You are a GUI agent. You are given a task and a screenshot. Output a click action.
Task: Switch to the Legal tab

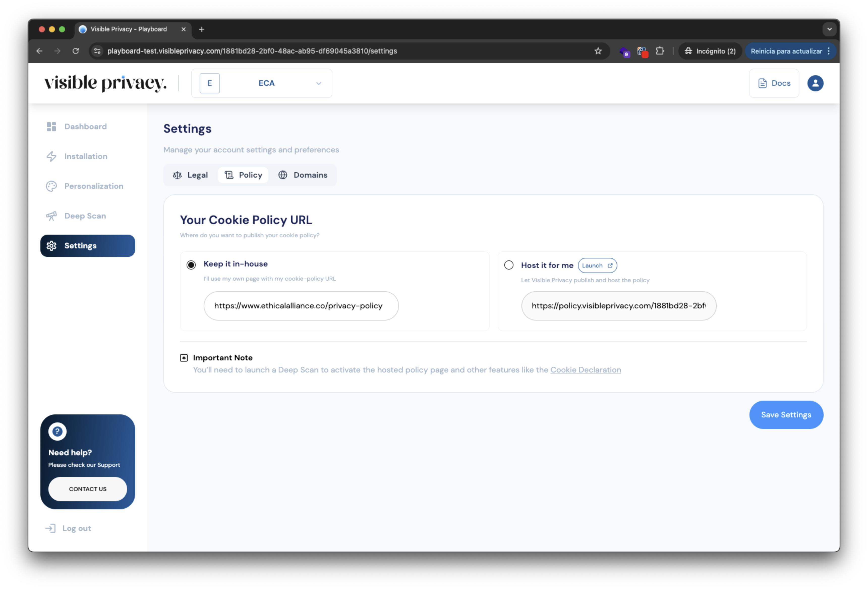pyautogui.click(x=191, y=175)
